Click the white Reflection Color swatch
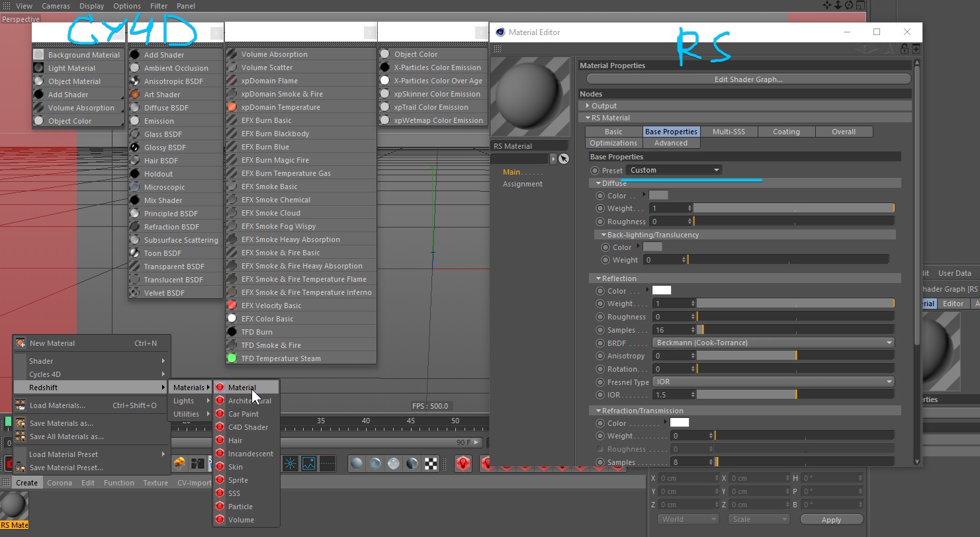The image size is (980, 537). click(662, 290)
